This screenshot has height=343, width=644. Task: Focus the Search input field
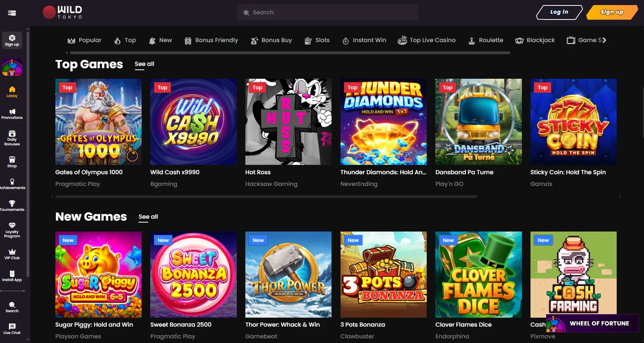327,12
